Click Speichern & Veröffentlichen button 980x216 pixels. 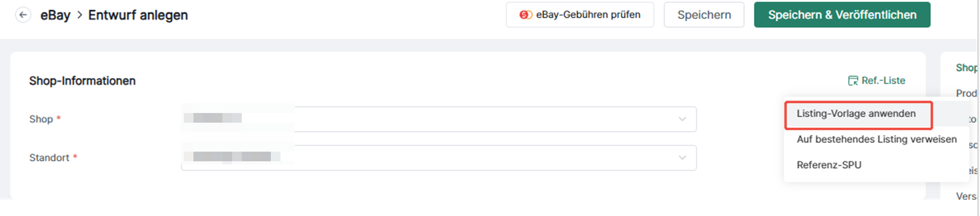[x=842, y=15]
